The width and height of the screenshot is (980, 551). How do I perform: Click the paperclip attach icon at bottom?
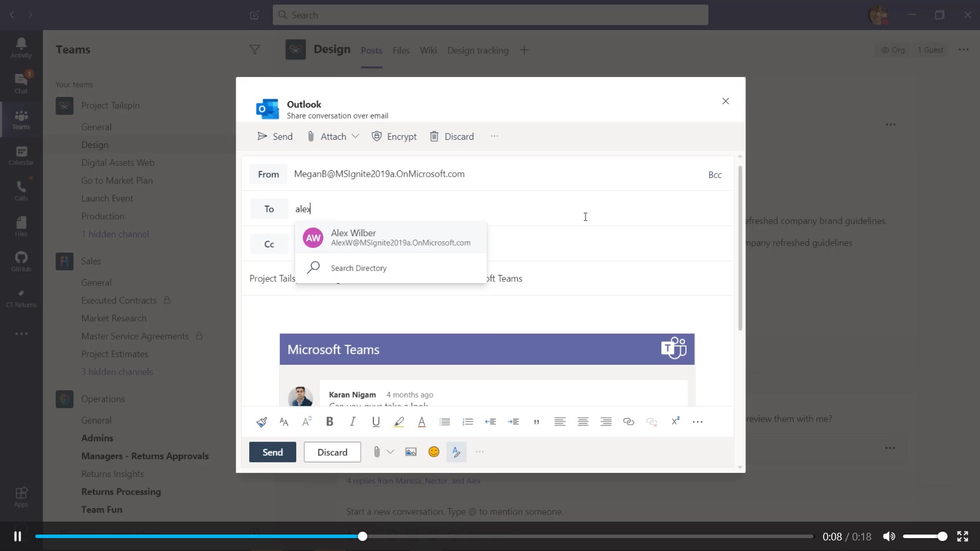[x=377, y=452]
